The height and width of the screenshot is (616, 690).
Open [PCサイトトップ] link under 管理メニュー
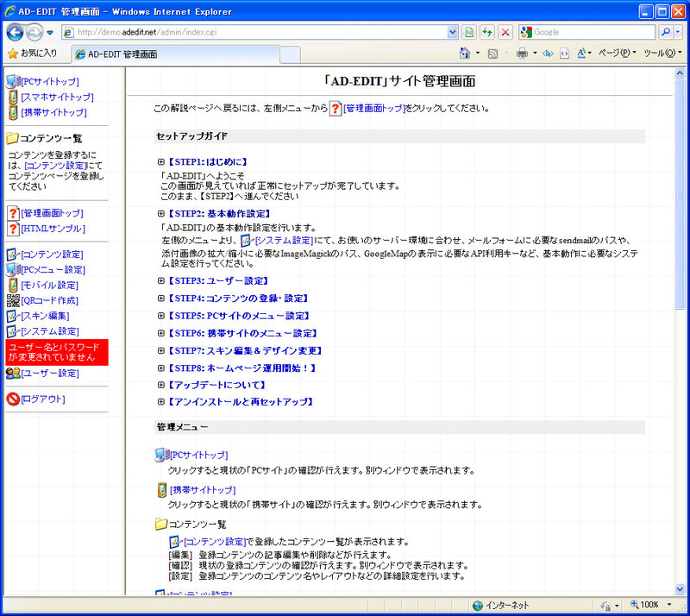(199, 455)
